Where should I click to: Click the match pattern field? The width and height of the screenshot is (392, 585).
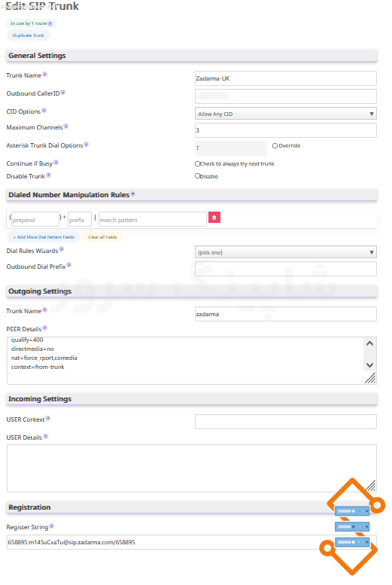[x=153, y=219]
